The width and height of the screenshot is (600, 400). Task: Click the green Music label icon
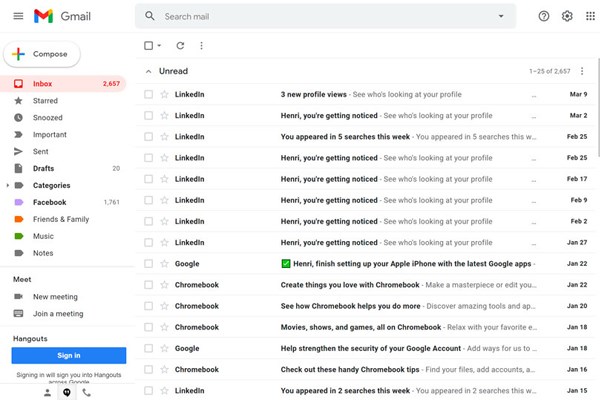[19, 236]
